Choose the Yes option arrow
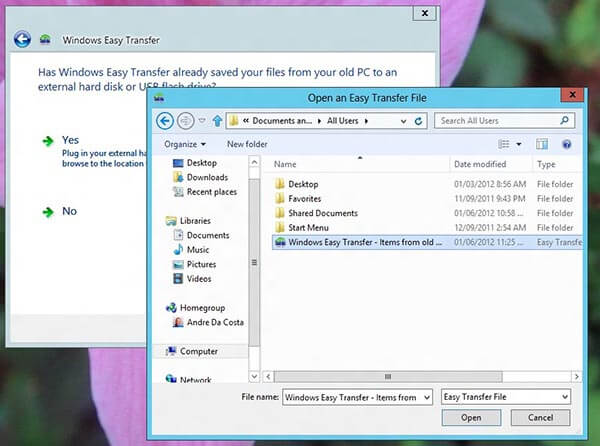The width and height of the screenshot is (600, 446). (x=48, y=141)
